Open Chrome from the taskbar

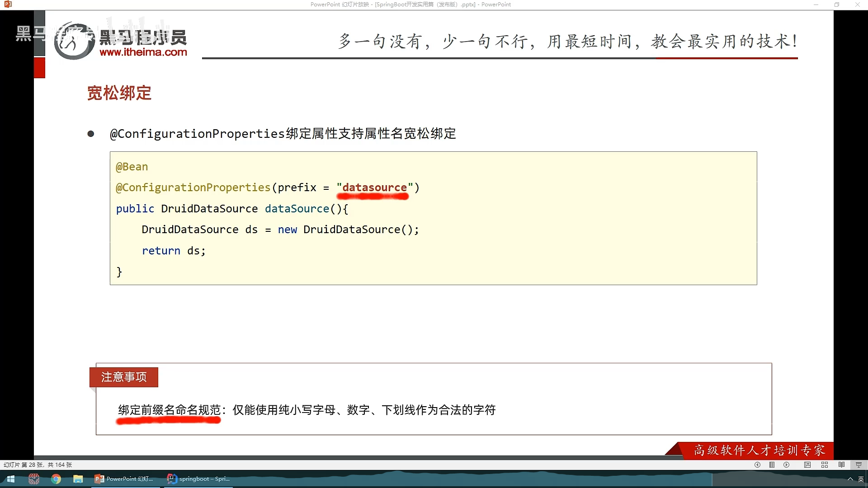tap(56, 479)
